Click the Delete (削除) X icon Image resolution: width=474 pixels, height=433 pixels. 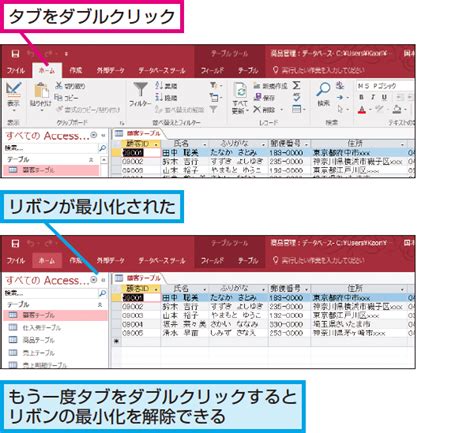[257, 109]
